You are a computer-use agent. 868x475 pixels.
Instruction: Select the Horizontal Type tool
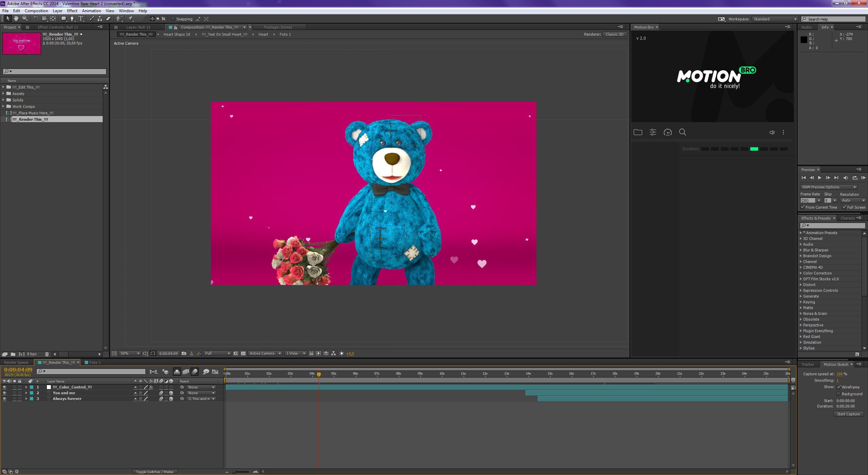[x=81, y=19]
